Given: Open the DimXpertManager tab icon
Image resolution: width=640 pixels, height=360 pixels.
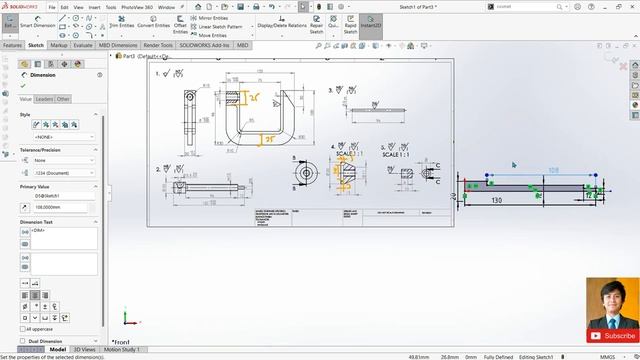Looking at the screenshot, I should click(64, 64).
